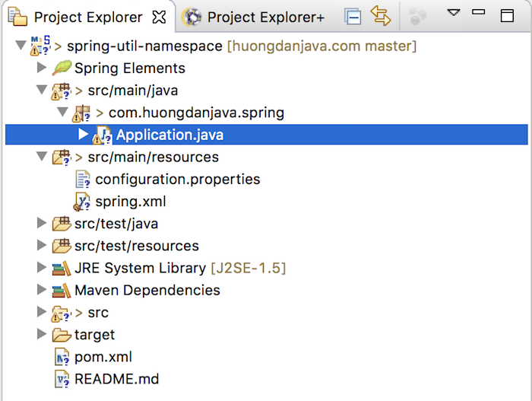
Task: Click the Spring Elements leaf icon
Action: coord(62,68)
